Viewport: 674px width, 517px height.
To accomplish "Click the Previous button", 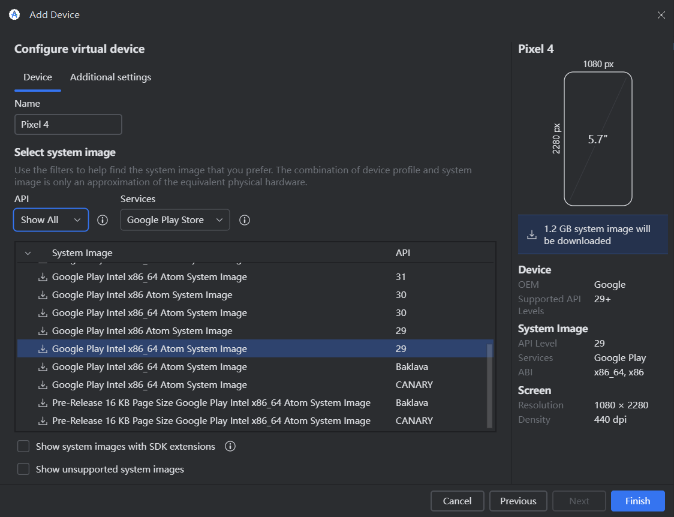I will point(518,501).
